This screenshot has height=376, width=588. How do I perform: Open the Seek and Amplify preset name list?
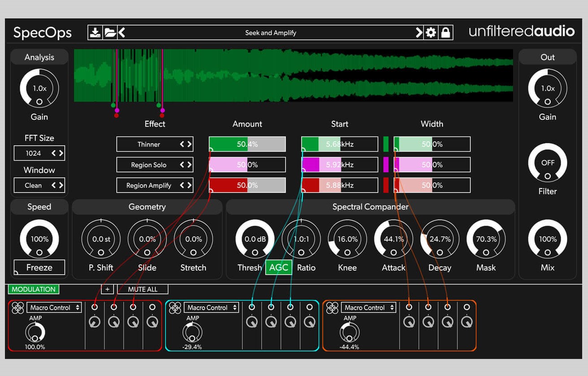pyautogui.click(x=271, y=33)
